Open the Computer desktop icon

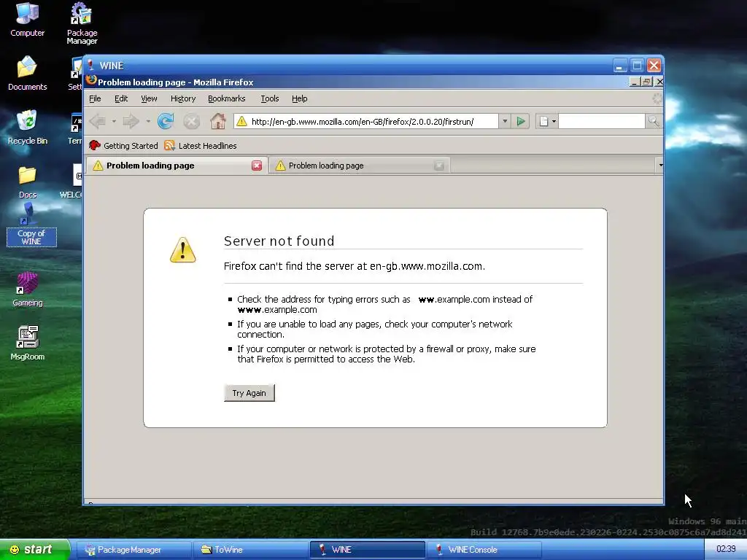[x=27, y=20]
